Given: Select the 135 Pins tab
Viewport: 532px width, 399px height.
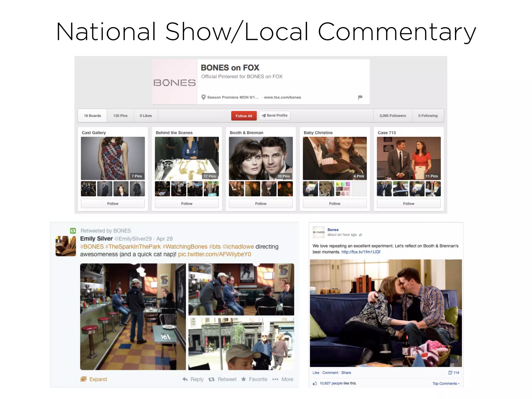Looking at the screenshot, I should click(120, 116).
